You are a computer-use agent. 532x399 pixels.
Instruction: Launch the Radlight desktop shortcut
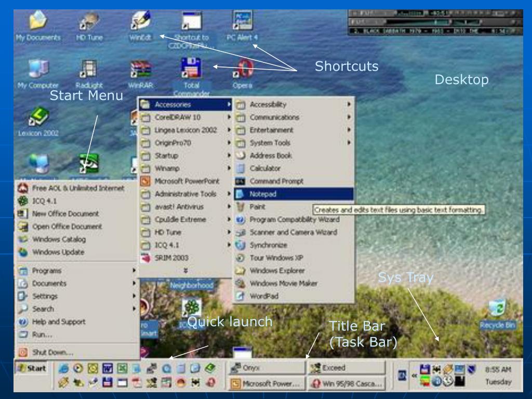[89, 74]
